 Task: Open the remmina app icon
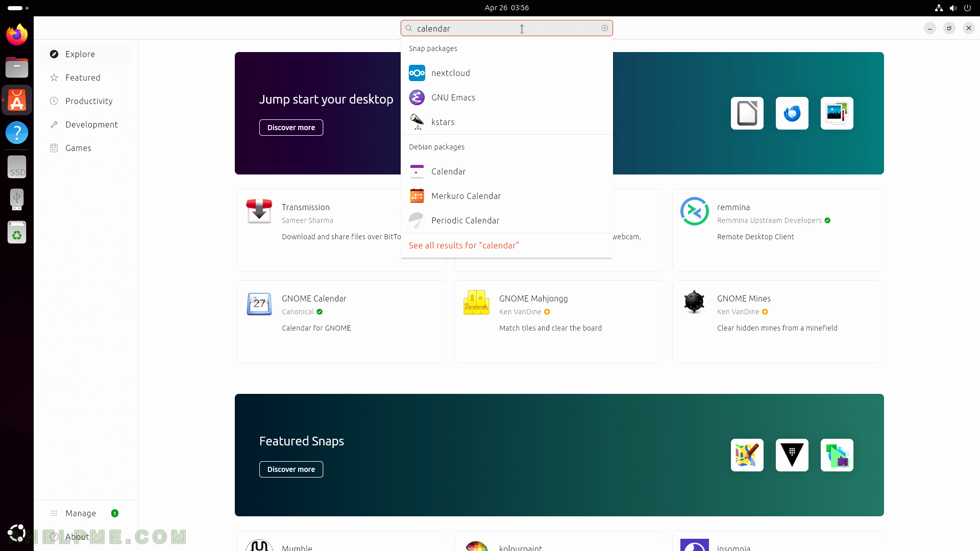tap(695, 211)
